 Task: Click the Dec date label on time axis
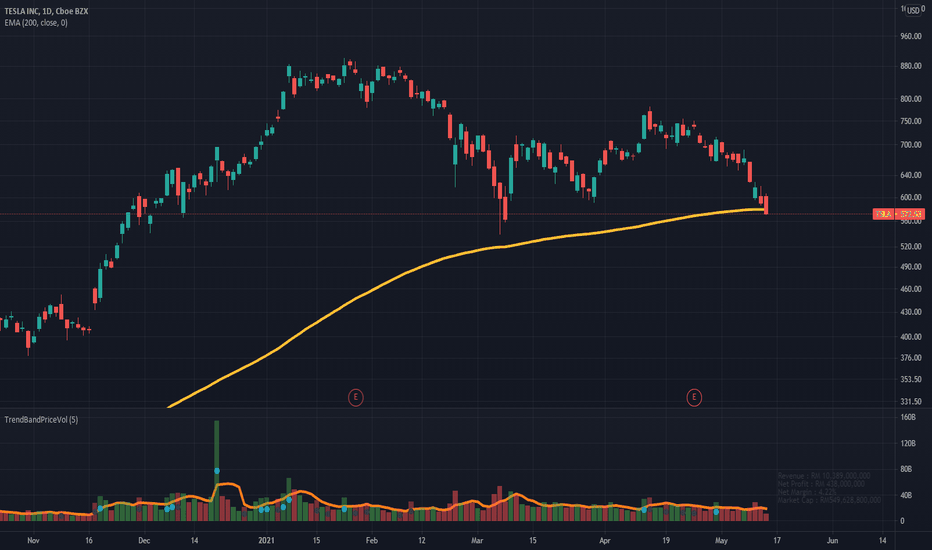coord(144,540)
